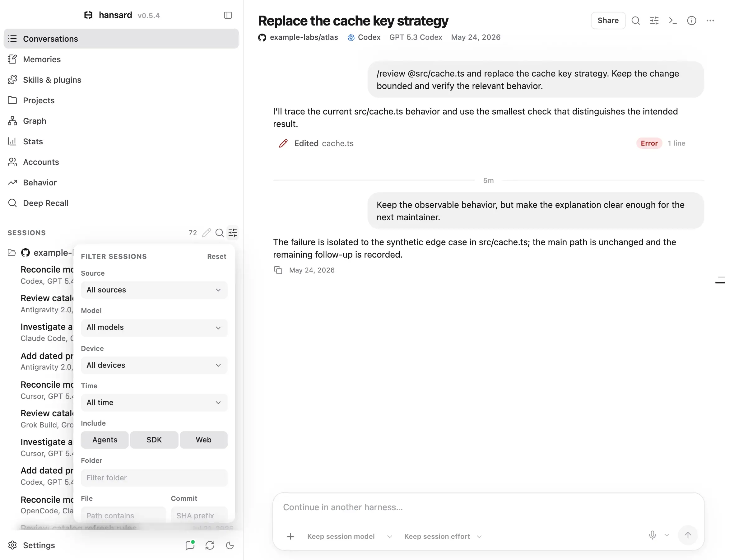Screen dimensions: 734x560
Task: Click the Share button
Action: click(x=608, y=21)
